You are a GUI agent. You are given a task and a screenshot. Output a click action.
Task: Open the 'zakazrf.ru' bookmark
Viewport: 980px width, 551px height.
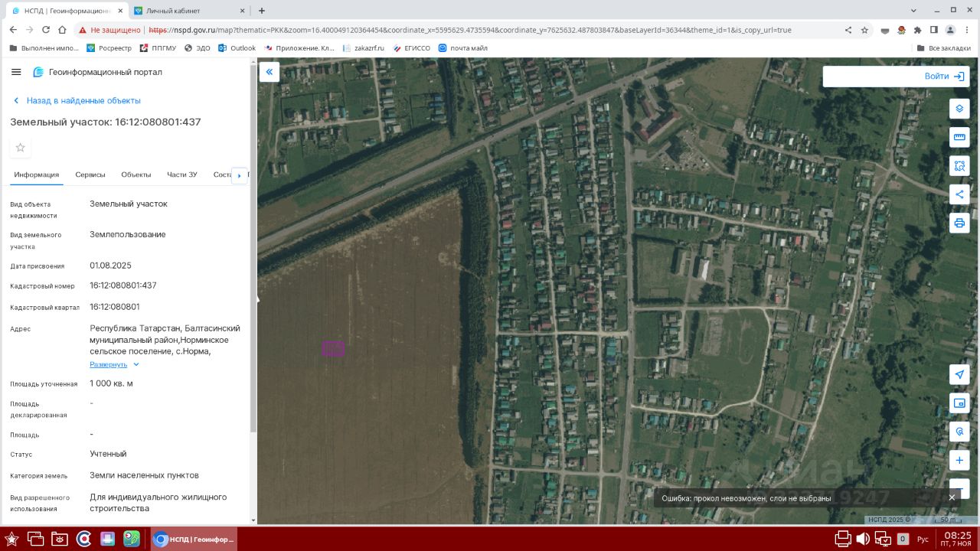coord(364,48)
